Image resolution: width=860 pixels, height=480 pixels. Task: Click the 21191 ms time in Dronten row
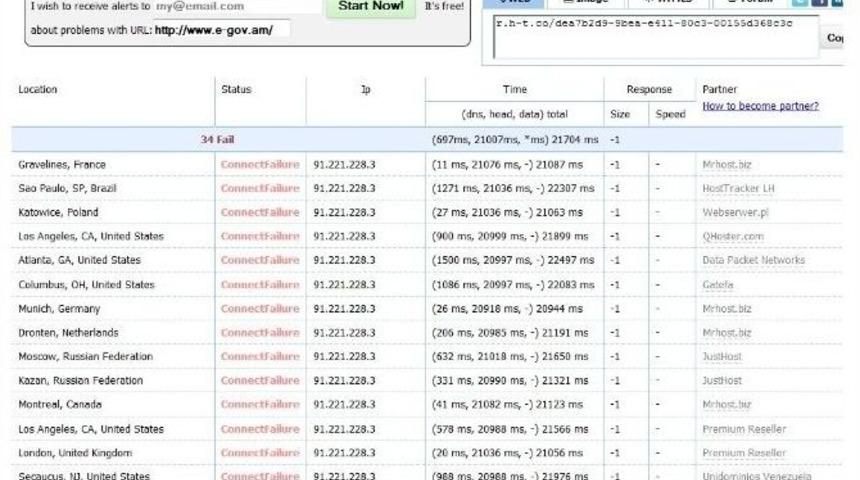pyautogui.click(x=565, y=333)
